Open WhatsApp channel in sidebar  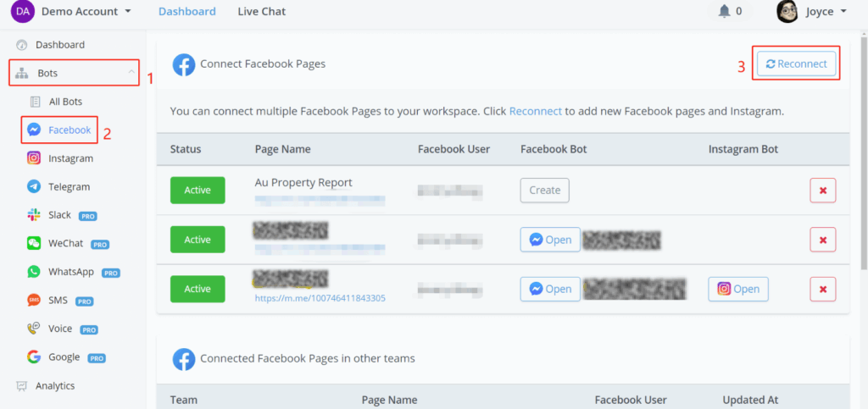pos(34,272)
